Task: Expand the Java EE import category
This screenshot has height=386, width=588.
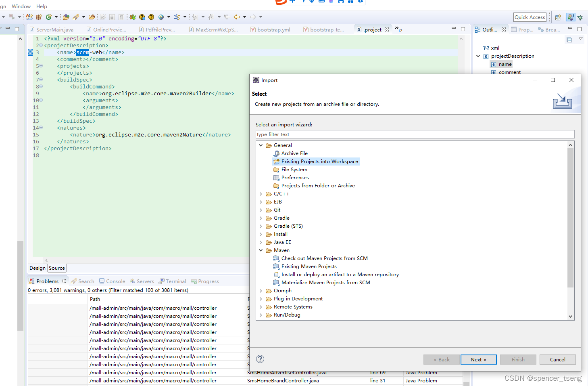Action: [261, 242]
